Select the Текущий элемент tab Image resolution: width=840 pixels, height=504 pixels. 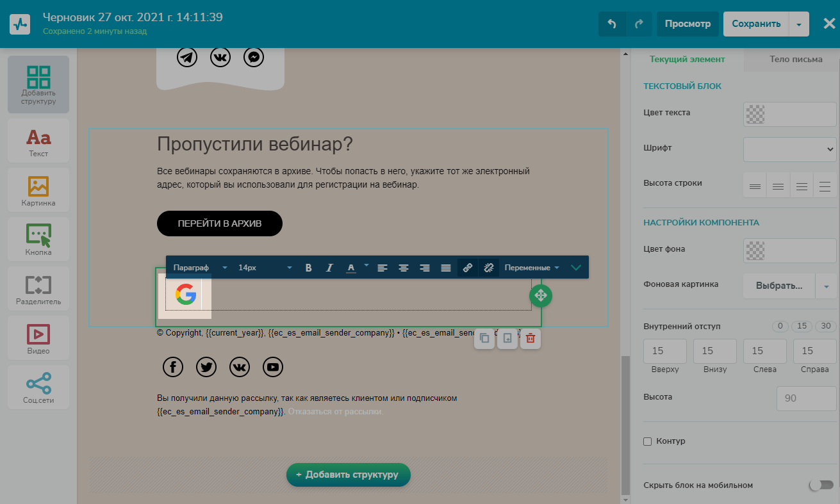coord(687,59)
